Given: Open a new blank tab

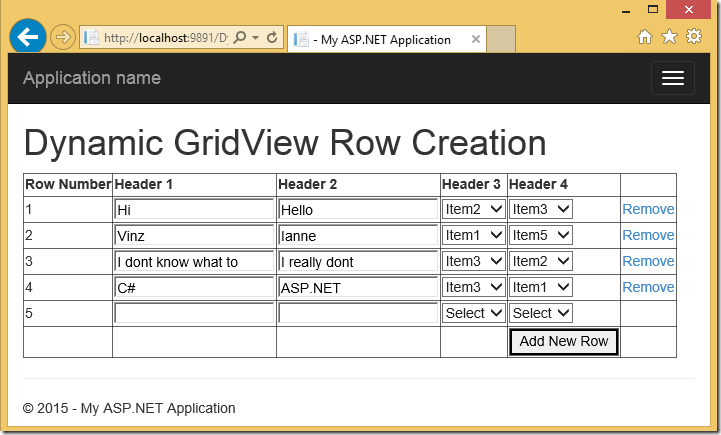Looking at the screenshot, I should point(501,39).
